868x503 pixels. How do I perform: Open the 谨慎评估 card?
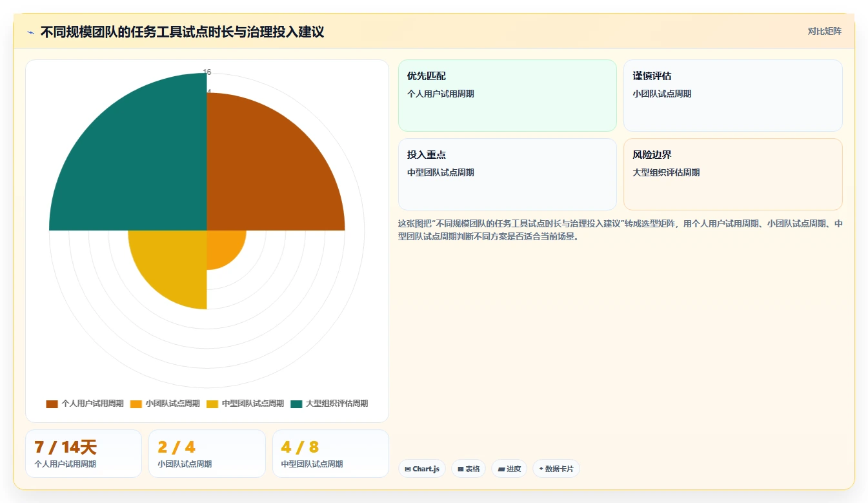[733, 96]
